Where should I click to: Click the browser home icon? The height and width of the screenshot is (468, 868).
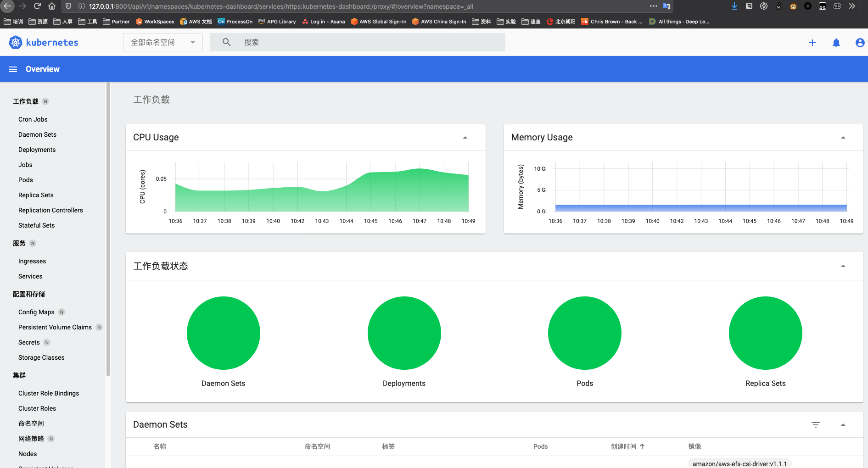[52, 6]
